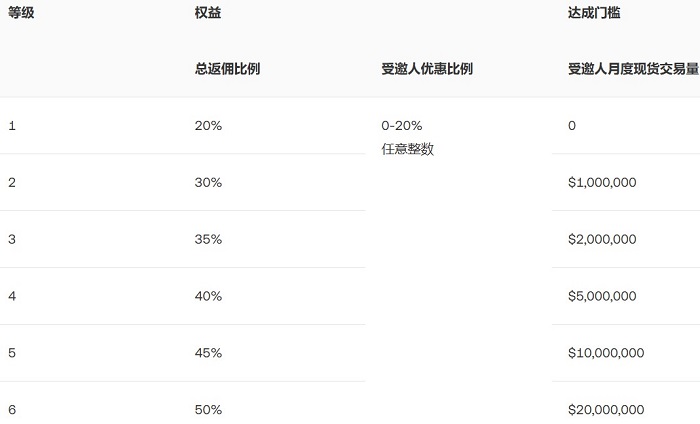700x424 pixels.
Task: Click the 20% rebate cell
Action: [208, 126]
